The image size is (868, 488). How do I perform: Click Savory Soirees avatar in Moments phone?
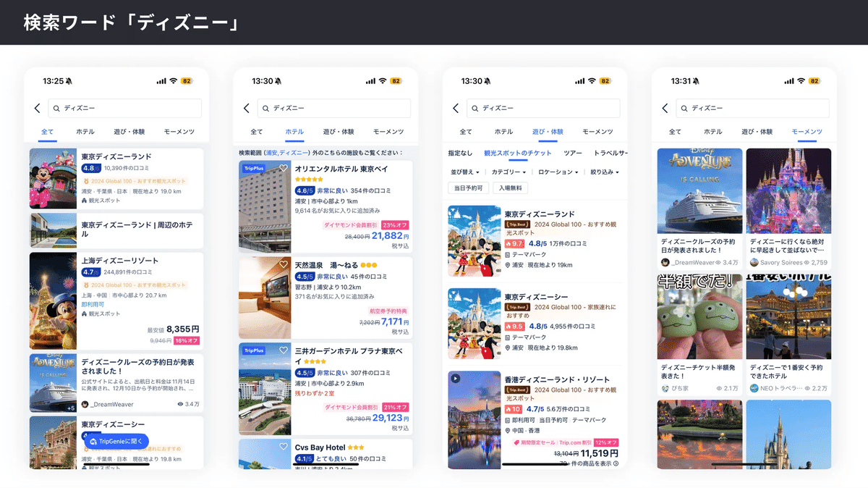click(754, 262)
